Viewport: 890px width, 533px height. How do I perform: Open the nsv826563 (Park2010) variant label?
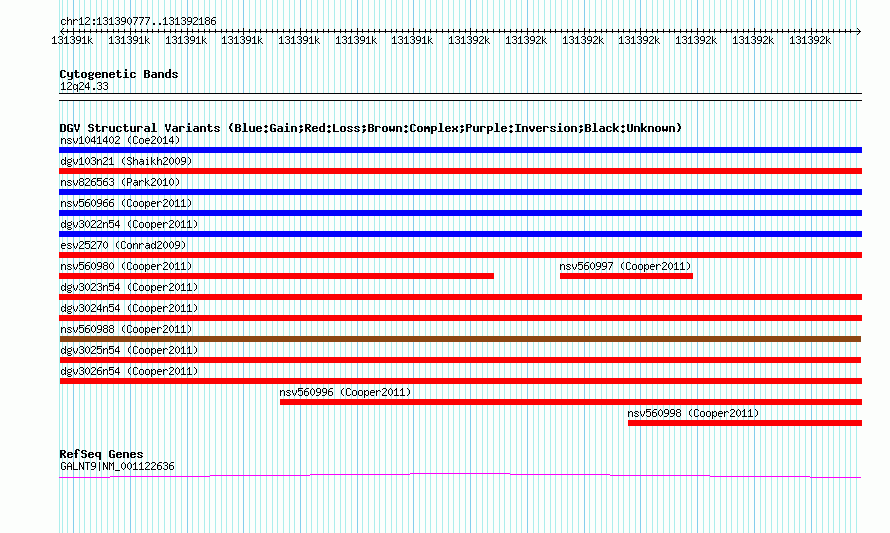[120, 182]
